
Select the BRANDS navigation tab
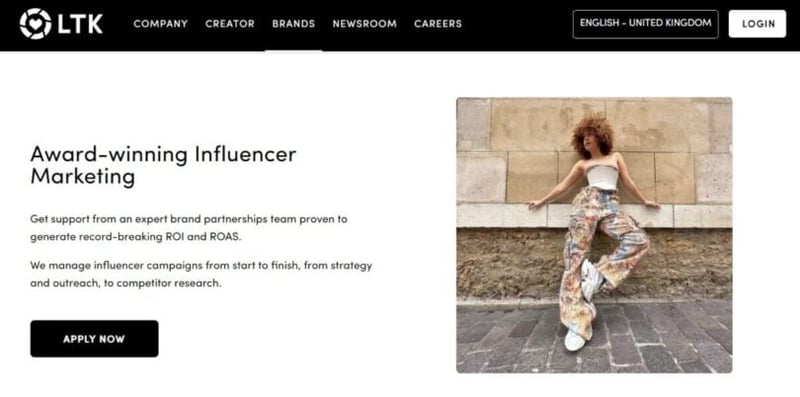tap(293, 24)
